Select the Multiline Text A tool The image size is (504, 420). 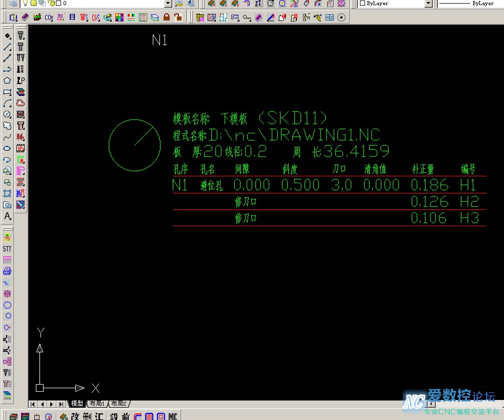coord(7,216)
